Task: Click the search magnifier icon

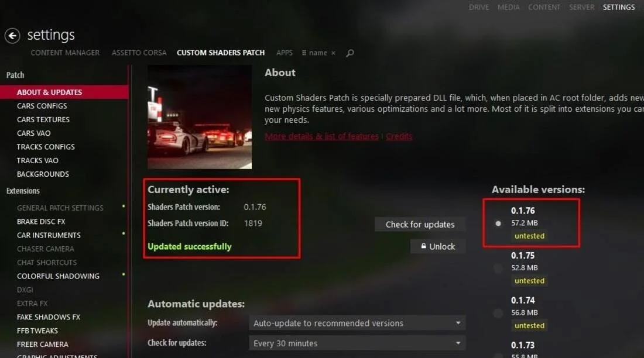Action: click(x=350, y=53)
